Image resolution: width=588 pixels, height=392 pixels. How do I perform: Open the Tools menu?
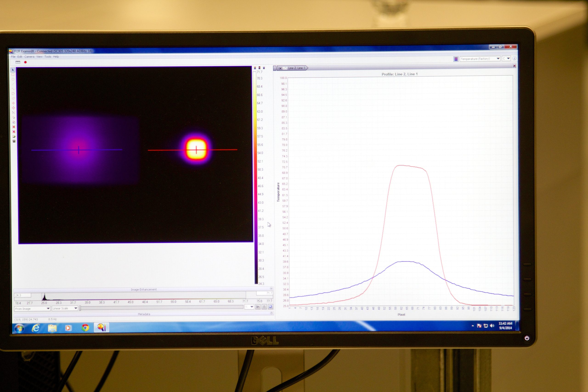coord(48,57)
